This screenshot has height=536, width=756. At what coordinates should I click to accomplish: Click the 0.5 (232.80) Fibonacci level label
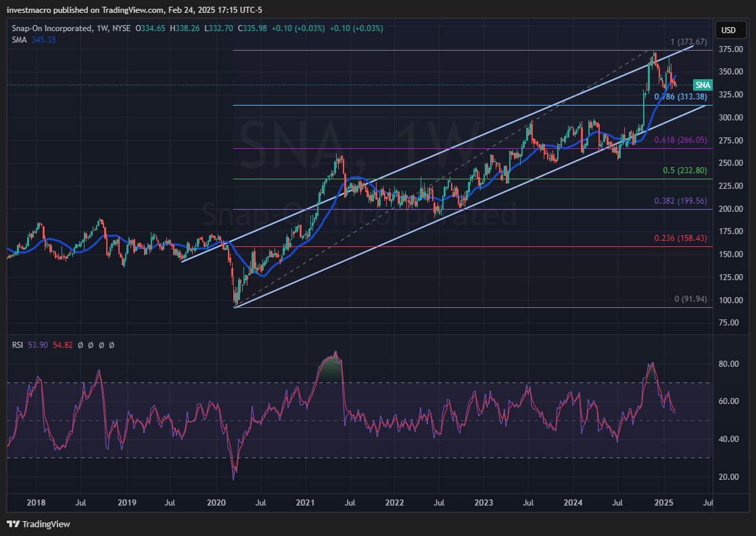[684, 171]
